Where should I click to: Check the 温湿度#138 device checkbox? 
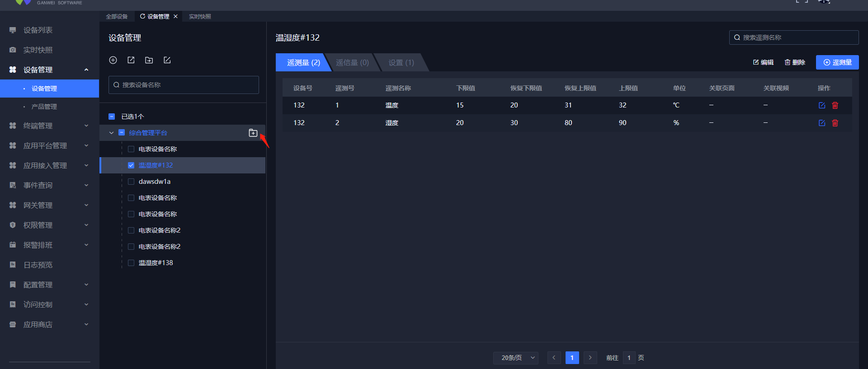(x=131, y=263)
